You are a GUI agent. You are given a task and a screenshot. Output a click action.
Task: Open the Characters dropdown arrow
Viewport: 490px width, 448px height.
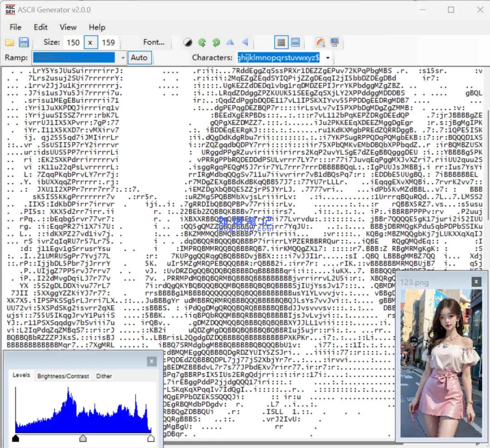(x=328, y=58)
